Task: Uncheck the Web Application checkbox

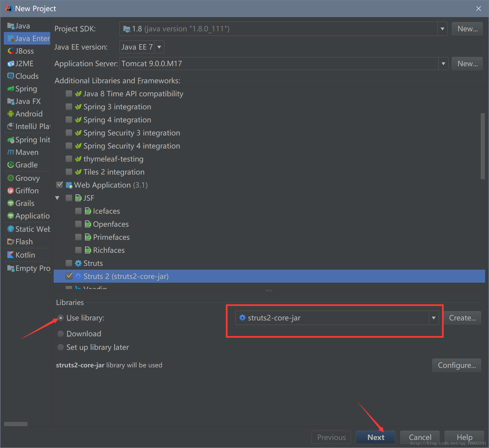Action: point(60,185)
